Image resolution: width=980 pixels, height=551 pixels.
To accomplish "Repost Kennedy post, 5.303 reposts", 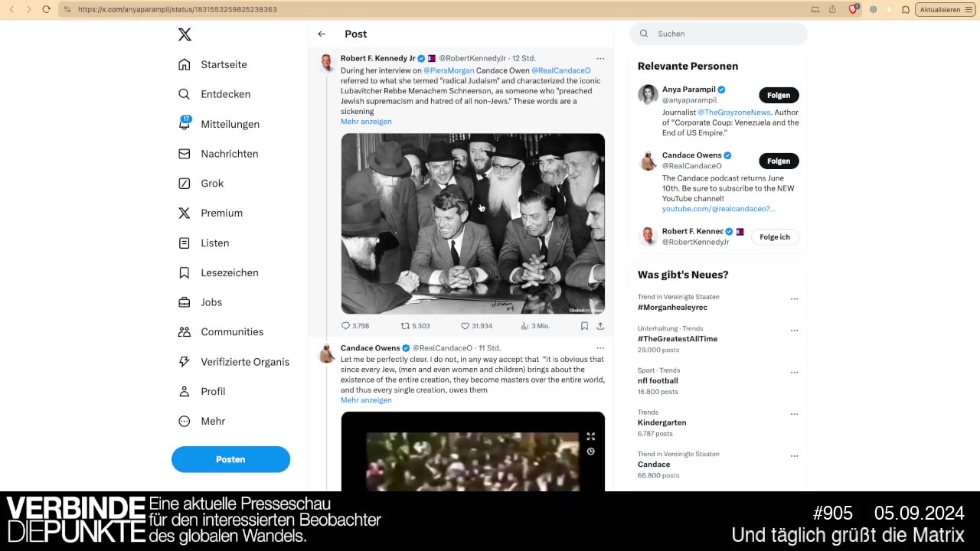I will [416, 326].
